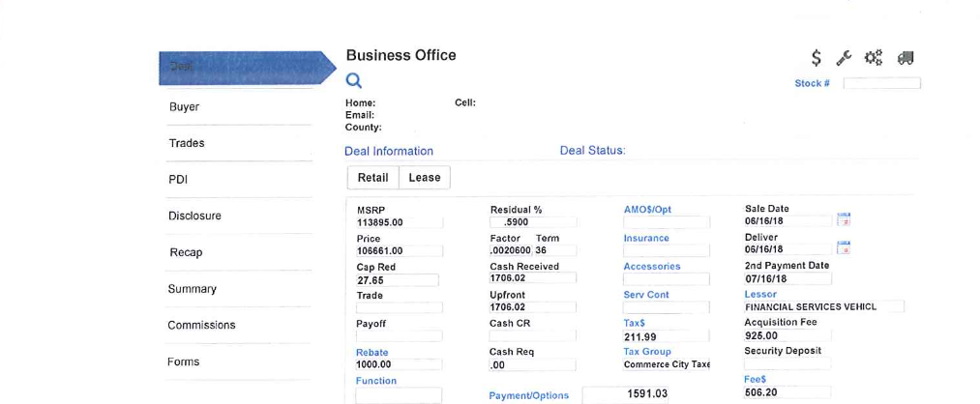
Task: Switch to the Lease tab
Action: 425,177
